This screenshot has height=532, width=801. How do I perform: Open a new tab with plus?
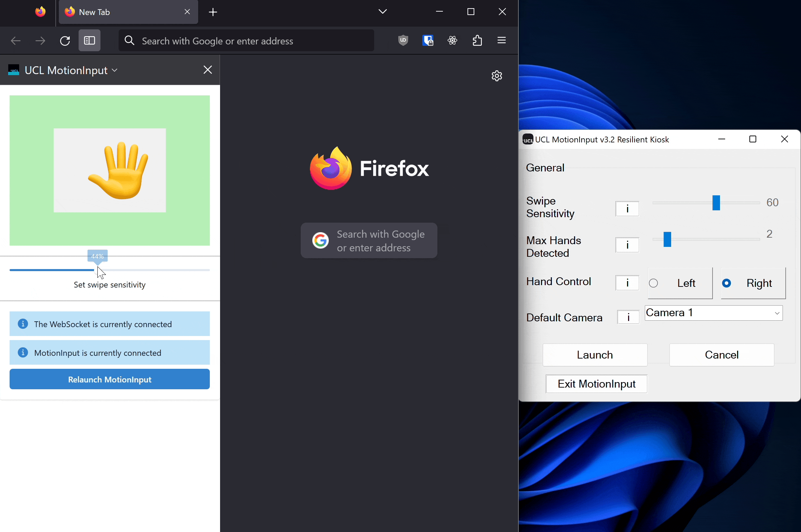pos(213,12)
